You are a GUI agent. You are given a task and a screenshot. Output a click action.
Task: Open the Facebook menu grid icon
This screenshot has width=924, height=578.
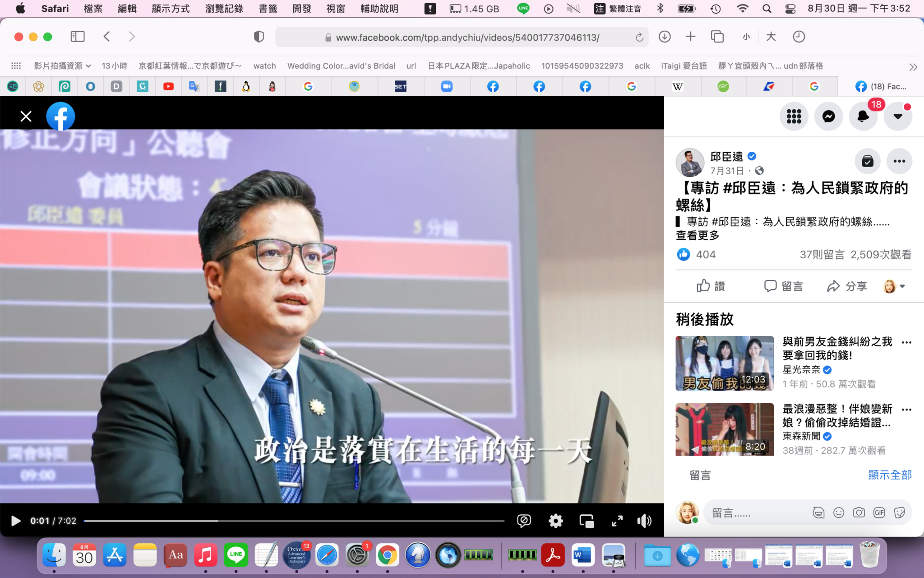794,117
